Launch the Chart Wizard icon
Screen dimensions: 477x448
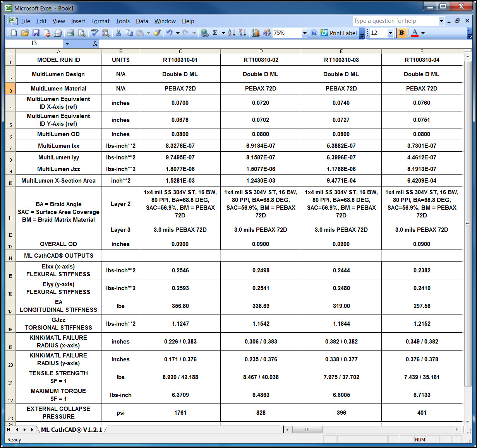click(x=256, y=33)
